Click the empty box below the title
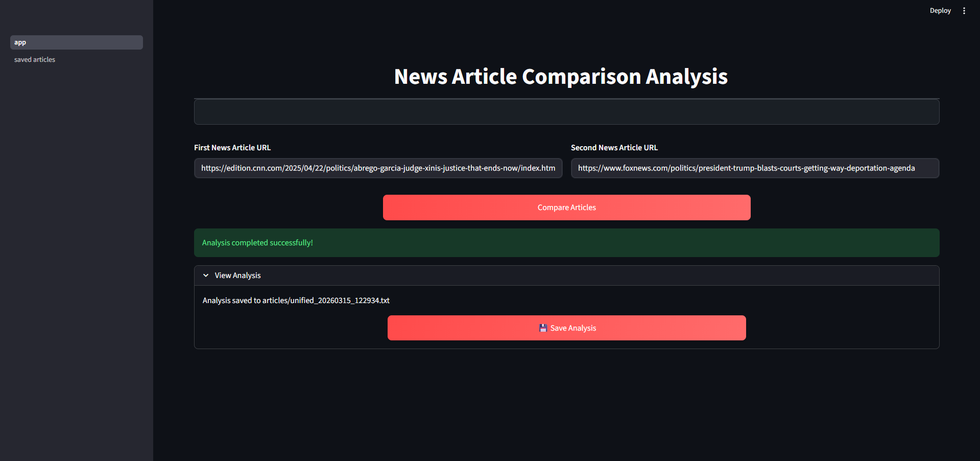This screenshot has width=980, height=461. (x=566, y=112)
